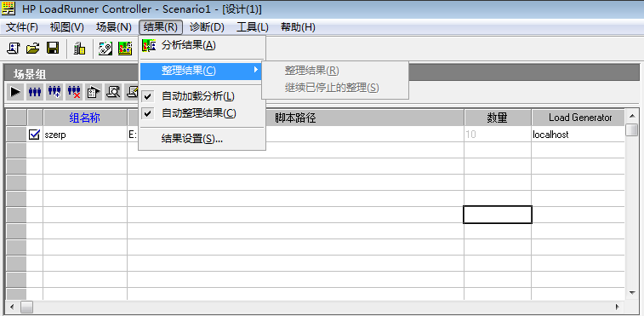Open the 视图(V) menu
The width and height of the screenshot is (644, 316).
tap(67, 27)
